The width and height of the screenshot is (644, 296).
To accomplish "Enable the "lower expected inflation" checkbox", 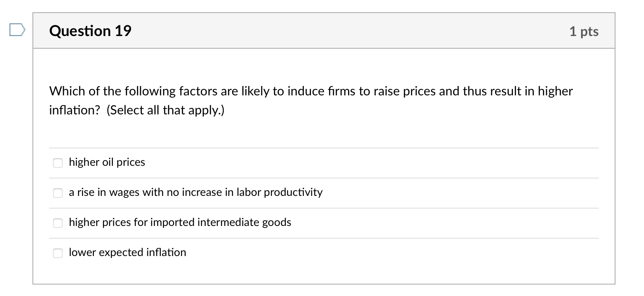I will click(58, 253).
